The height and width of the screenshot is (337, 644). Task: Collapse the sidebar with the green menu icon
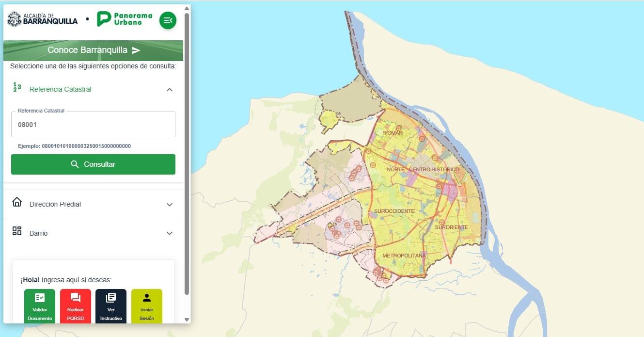[168, 20]
